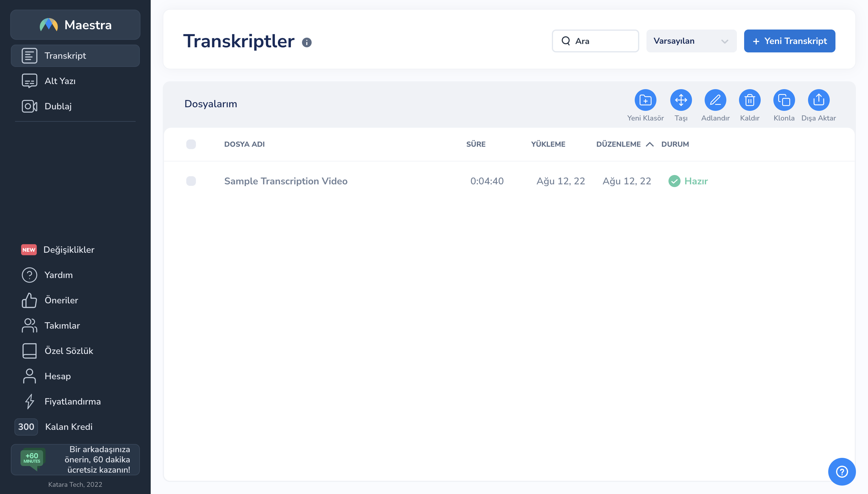868x494 pixels.
Task: Click the Klonla duplicate icon
Action: [x=784, y=100]
